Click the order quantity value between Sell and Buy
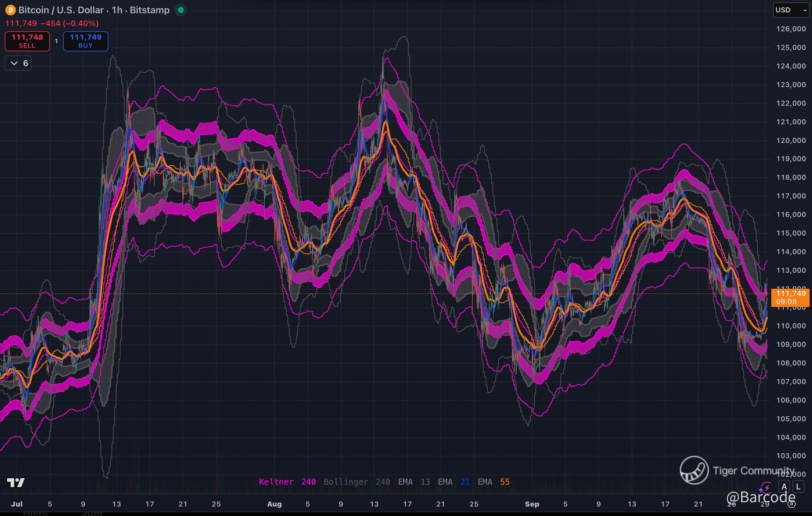Viewport: 812px width, 516px height. pos(56,41)
